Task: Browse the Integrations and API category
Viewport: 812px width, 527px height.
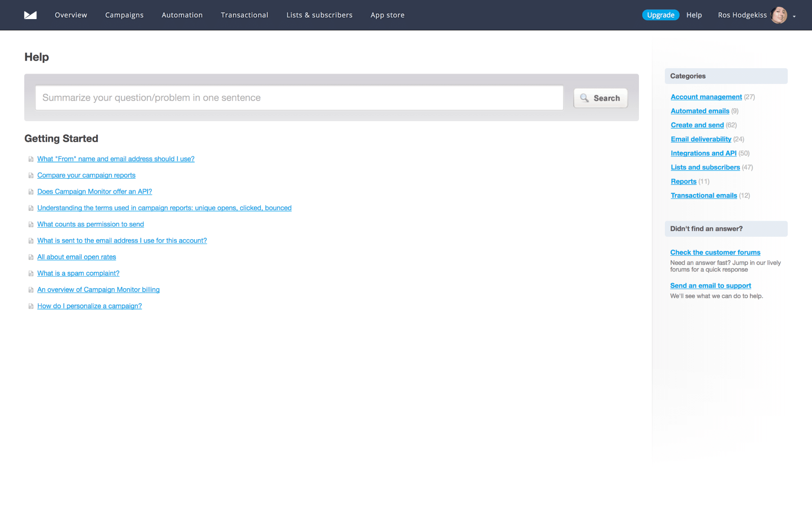Action: point(704,153)
